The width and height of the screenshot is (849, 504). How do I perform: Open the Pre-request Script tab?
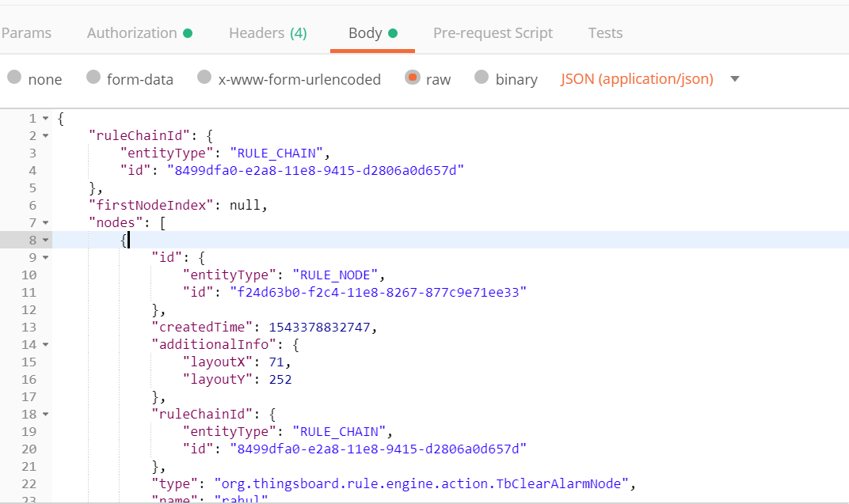493,33
